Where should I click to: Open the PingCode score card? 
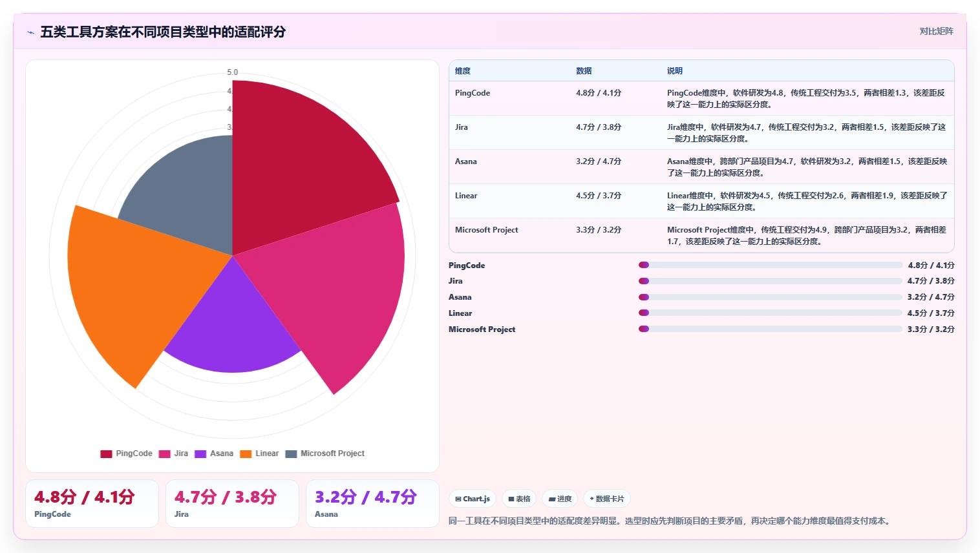pyautogui.click(x=92, y=503)
